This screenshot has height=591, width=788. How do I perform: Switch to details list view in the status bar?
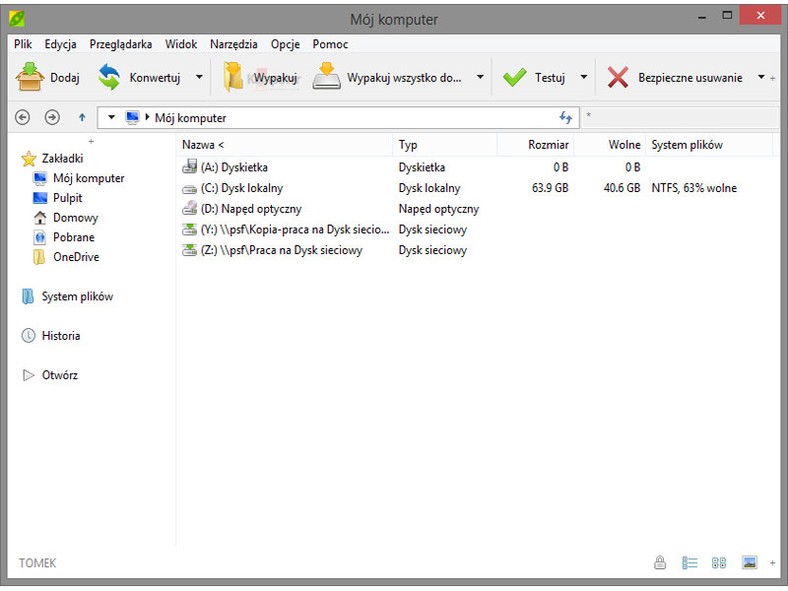[689, 563]
